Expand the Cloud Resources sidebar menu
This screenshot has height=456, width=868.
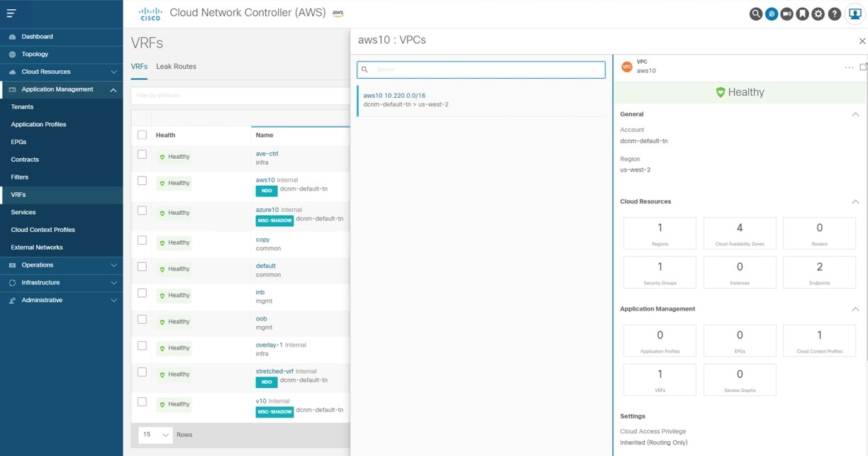[x=113, y=72]
